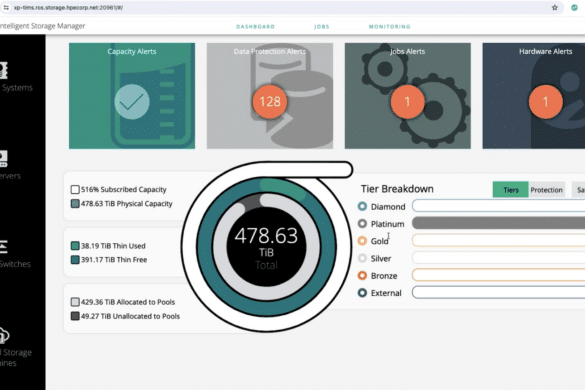Click the Platinum tier capacity bar
Screen dimensions: 585x390
[498, 223]
